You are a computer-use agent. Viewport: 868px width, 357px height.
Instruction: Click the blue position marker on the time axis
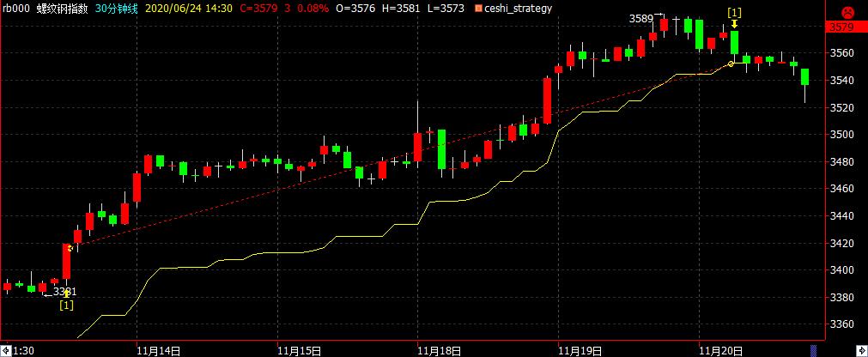pos(813,350)
